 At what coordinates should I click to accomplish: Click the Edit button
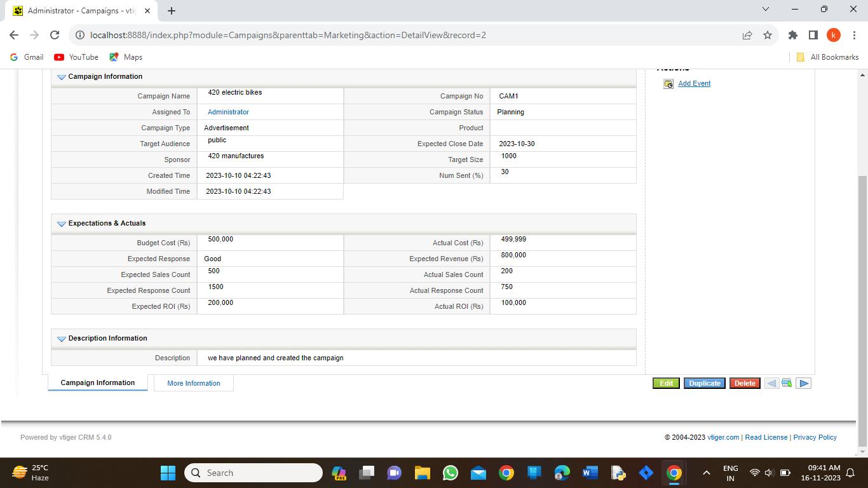pyautogui.click(x=665, y=383)
